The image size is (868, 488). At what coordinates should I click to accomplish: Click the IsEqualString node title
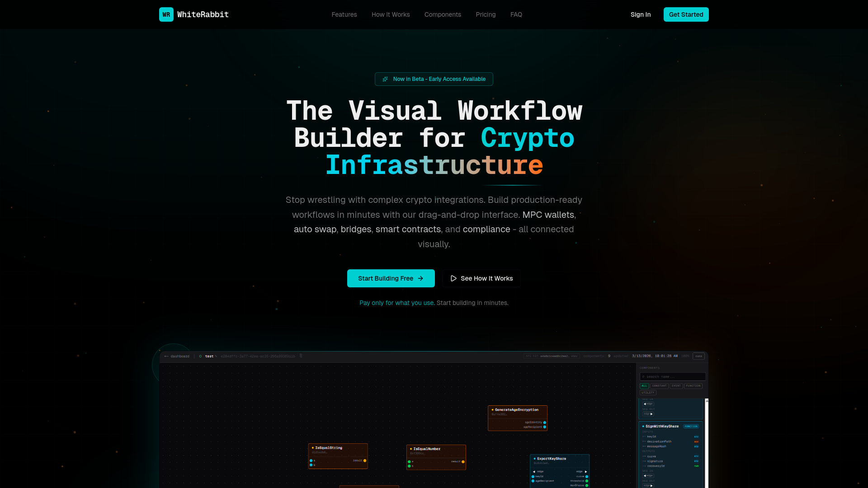(x=329, y=448)
